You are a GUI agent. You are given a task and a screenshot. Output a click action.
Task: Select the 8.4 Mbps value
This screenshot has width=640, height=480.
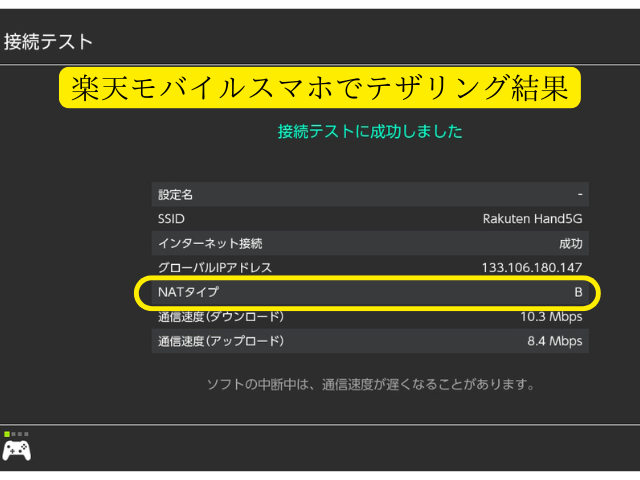555,341
